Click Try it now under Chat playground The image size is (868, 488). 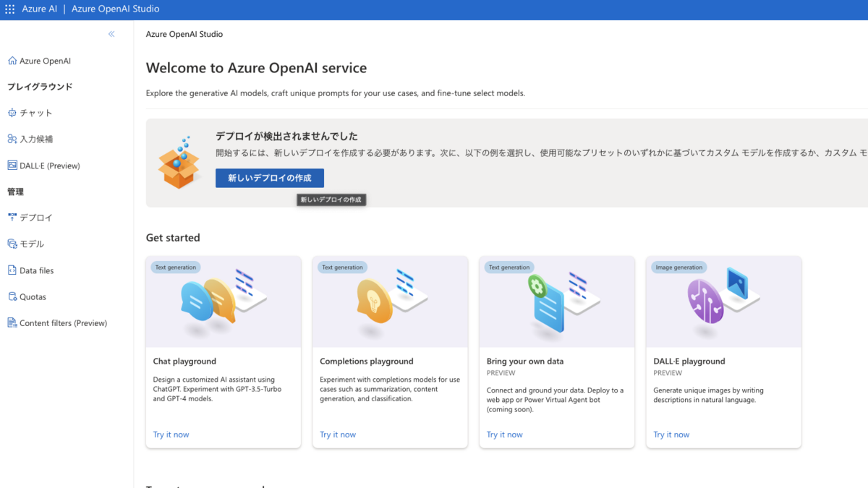[x=171, y=435]
